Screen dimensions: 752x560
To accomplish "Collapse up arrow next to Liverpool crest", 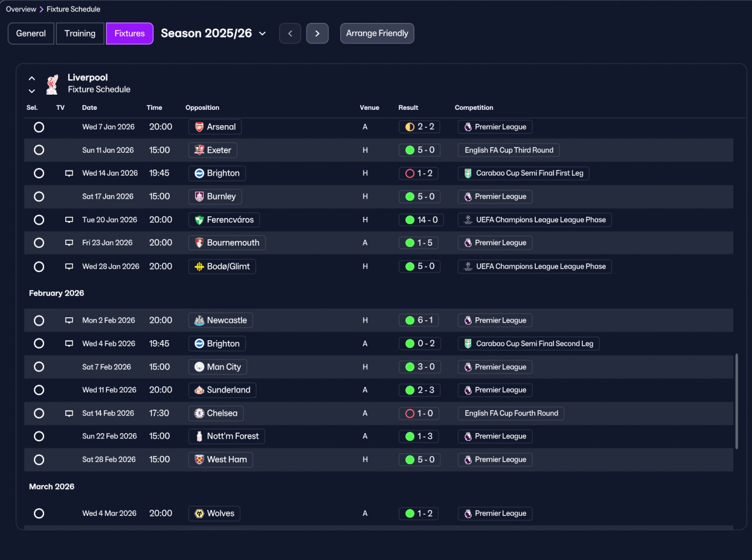I will pyautogui.click(x=32, y=78).
